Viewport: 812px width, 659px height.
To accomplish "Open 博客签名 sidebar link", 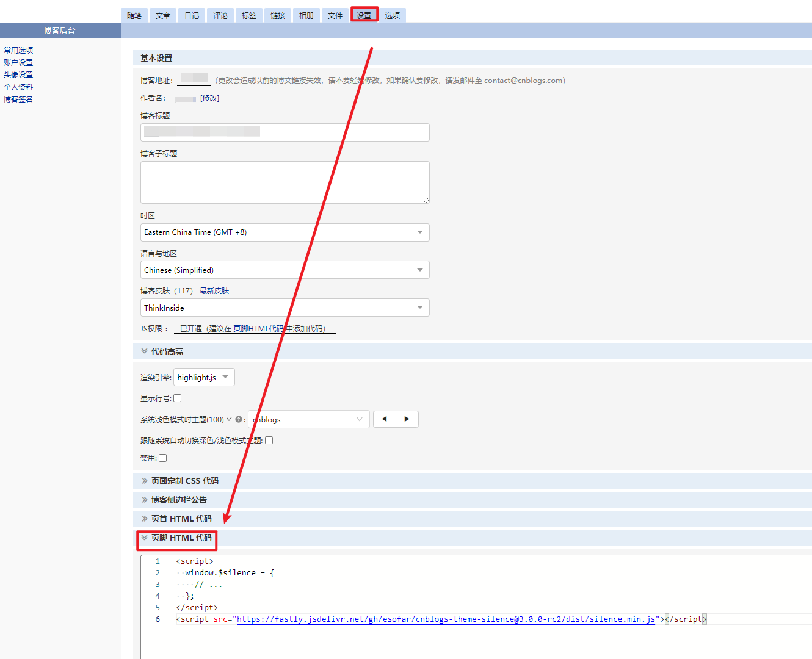I will click(18, 99).
